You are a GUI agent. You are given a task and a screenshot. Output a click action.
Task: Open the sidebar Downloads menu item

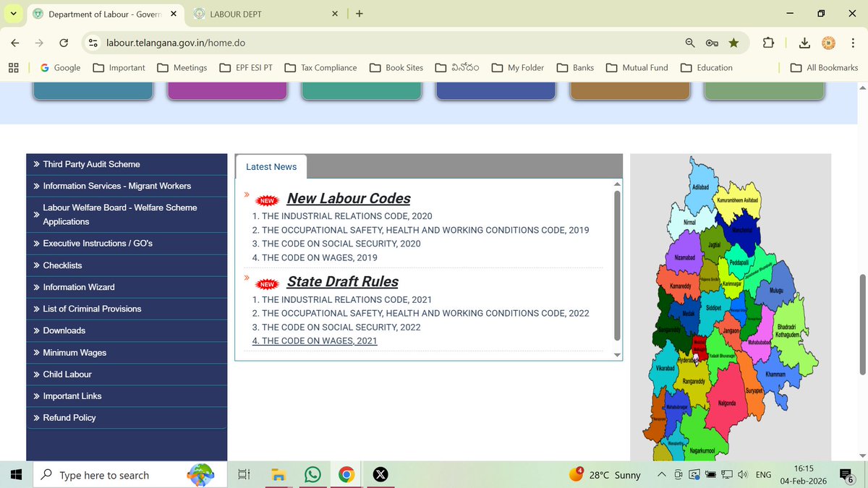point(127,330)
